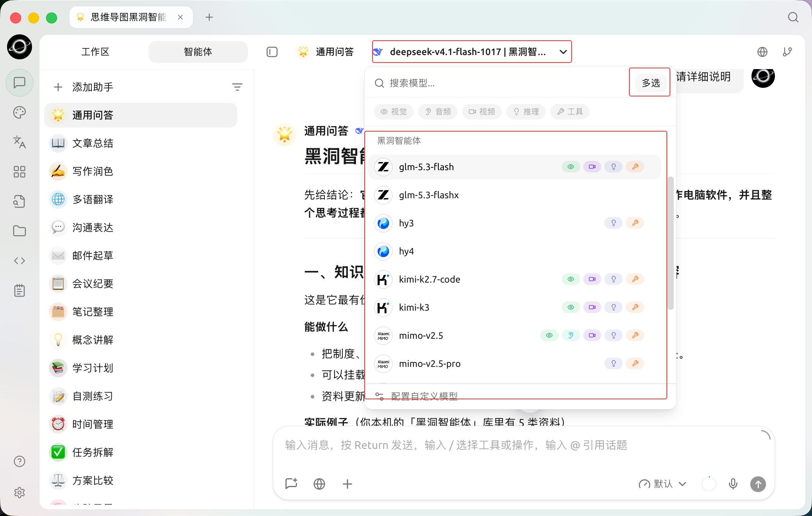Expand the deepseek-v4.1-flash model dropdown
This screenshot has height=516, width=812.
[472, 52]
